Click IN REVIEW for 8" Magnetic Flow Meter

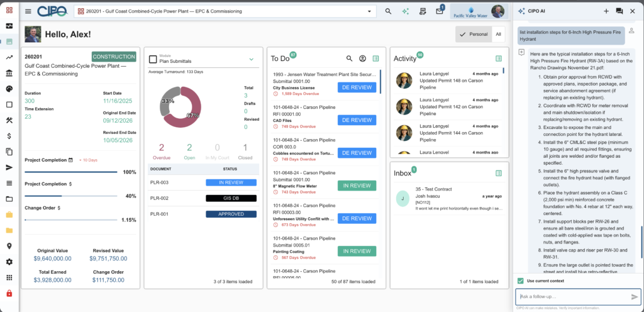[357, 186]
